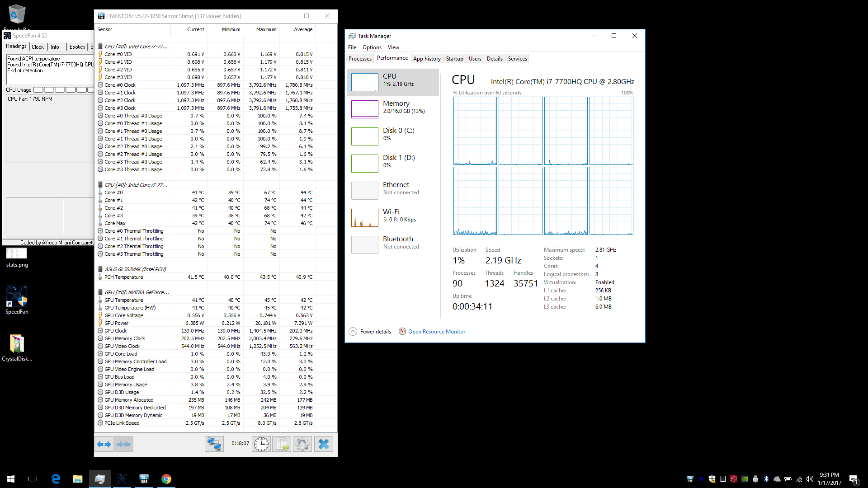
Task: Click HWiNFO network remote monitoring icon
Action: pos(214,444)
